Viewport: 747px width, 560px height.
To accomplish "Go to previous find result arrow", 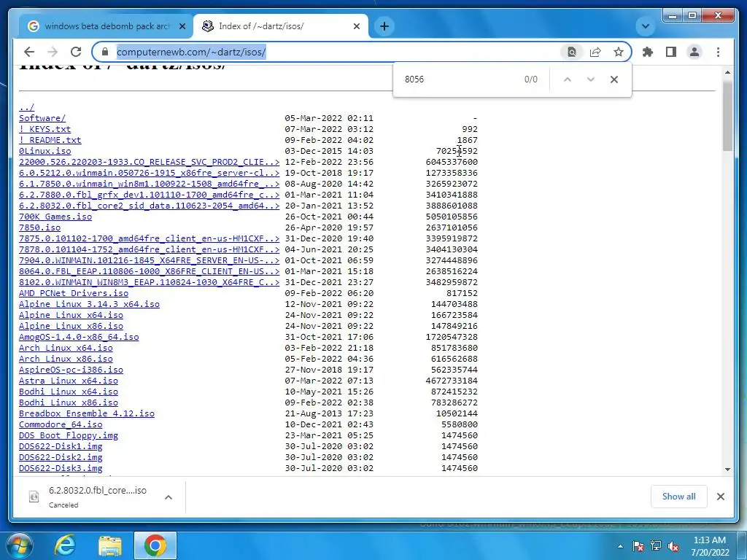I will (568, 79).
